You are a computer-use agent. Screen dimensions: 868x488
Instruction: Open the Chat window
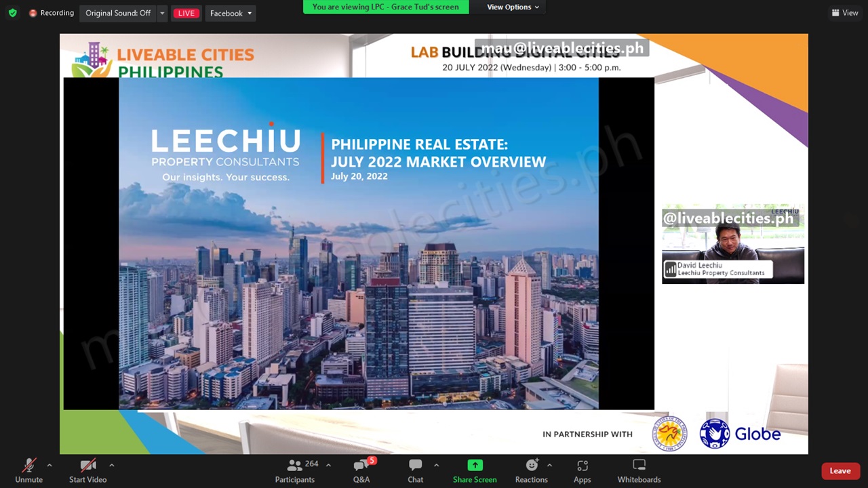(415, 466)
